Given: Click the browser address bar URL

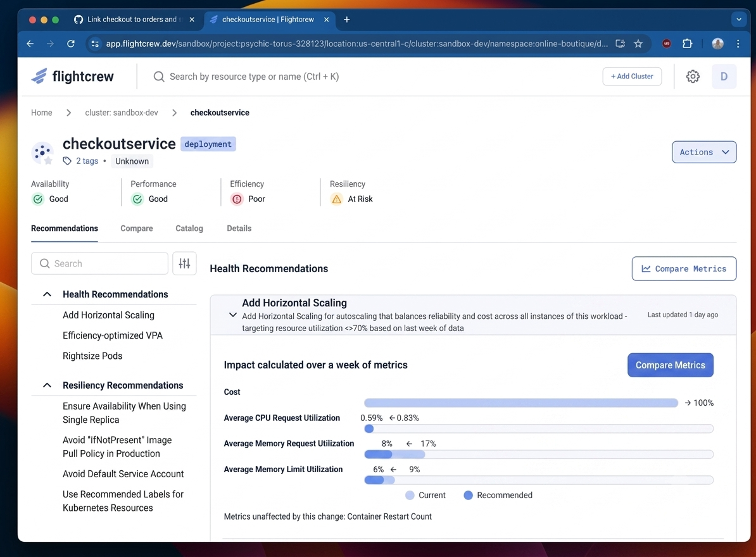Looking at the screenshot, I should click(356, 44).
